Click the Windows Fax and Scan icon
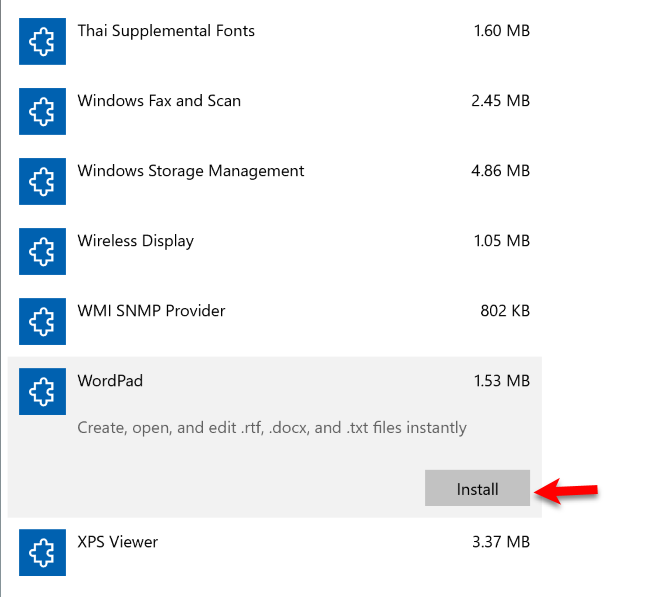 (x=42, y=111)
